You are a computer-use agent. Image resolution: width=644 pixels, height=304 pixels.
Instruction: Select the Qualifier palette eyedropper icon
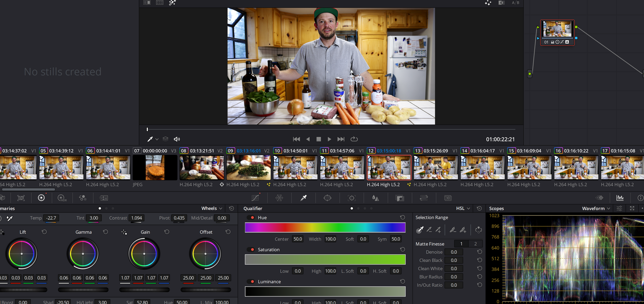[x=303, y=198]
